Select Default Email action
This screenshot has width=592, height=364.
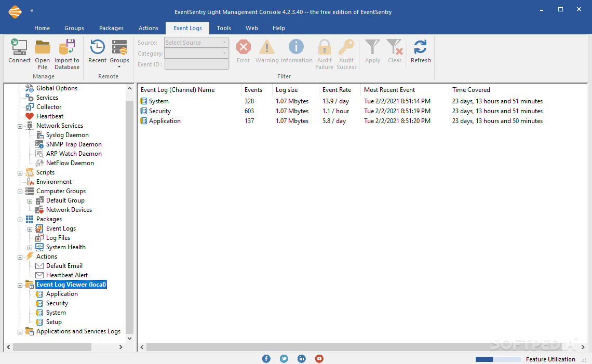click(64, 266)
